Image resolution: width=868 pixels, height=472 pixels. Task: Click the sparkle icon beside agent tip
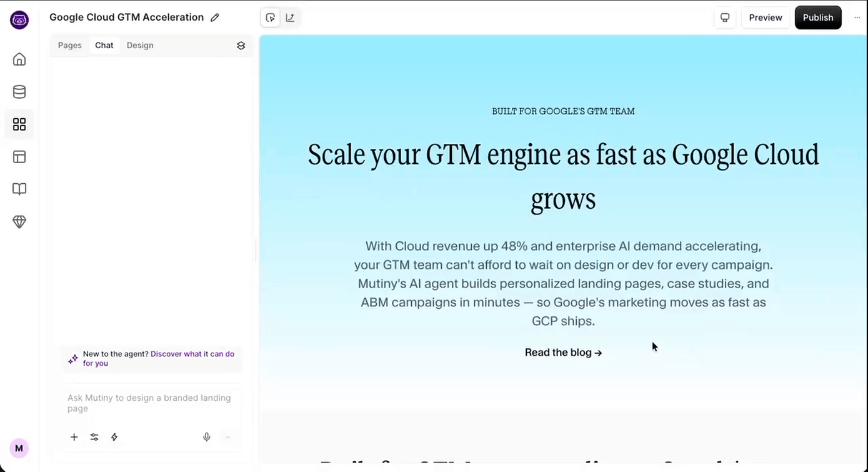[73, 359]
